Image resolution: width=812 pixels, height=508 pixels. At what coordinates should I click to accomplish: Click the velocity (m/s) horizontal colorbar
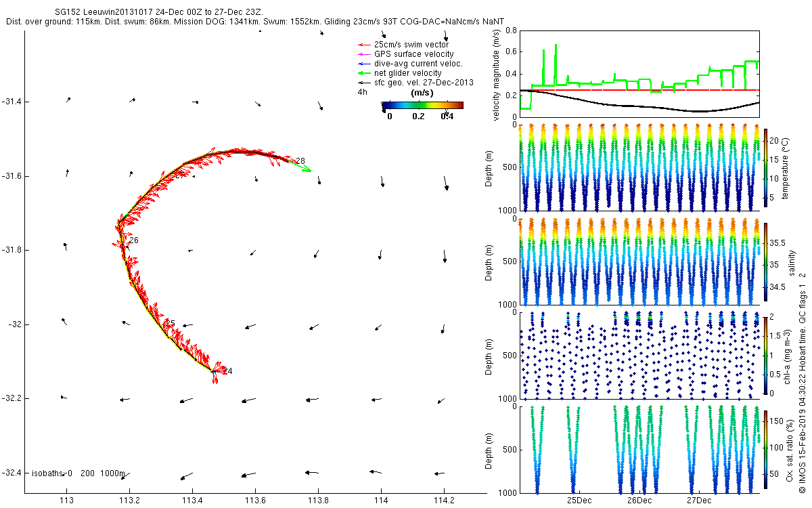tap(422, 105)
